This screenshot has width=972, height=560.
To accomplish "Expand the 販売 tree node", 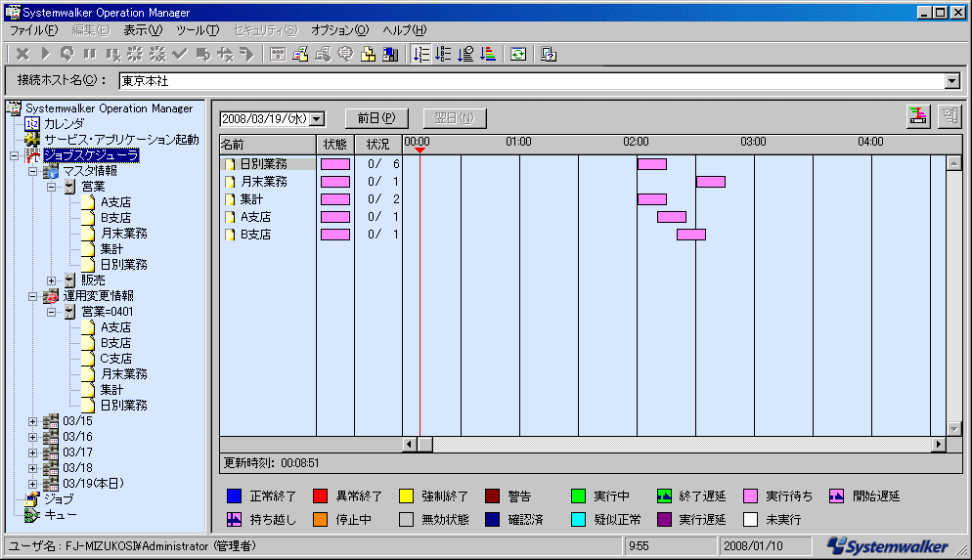I will pos(52,280).
